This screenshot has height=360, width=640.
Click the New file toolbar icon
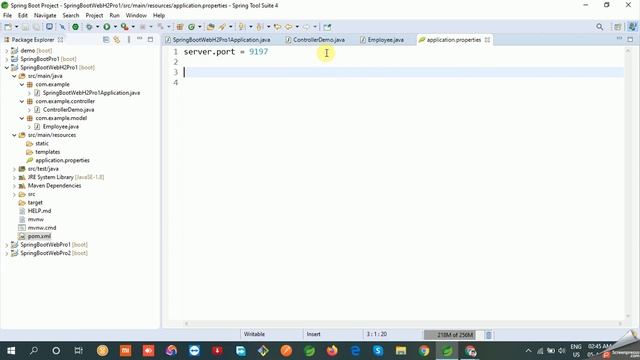(x=8, y=27)
